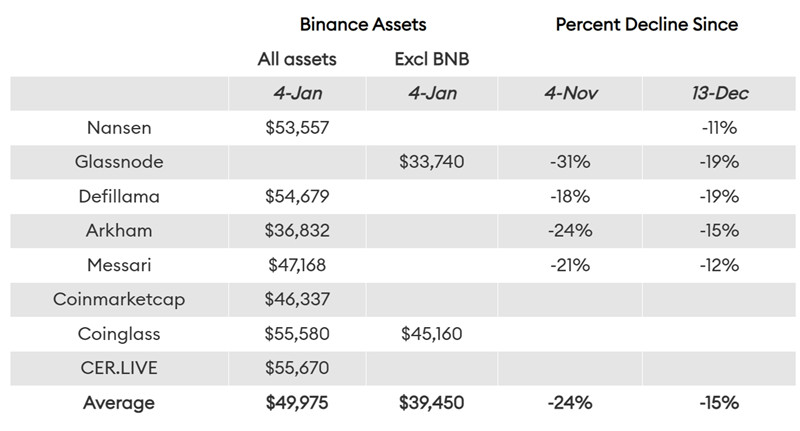This screenshot has height=431, width=800.
Task: Click the average $39,450 value
Action: click(x=431, y=403)
